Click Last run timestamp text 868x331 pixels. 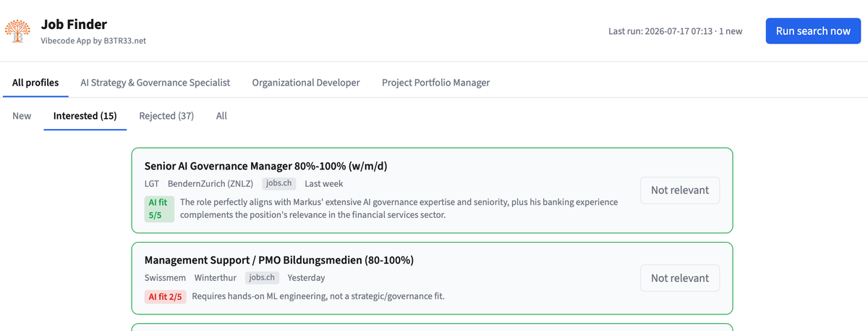coord(675,31)
